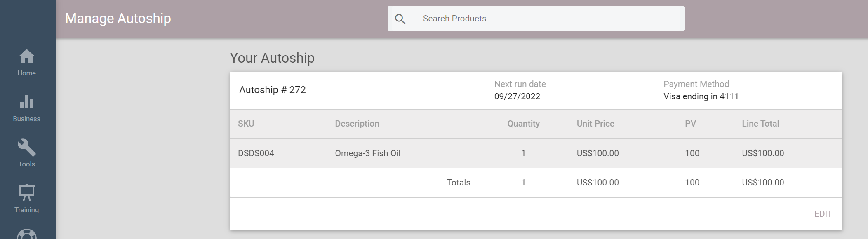Select the Omega-3 Fish Oil description
This screenshot has height=239, width=868.
coord(367,153)
